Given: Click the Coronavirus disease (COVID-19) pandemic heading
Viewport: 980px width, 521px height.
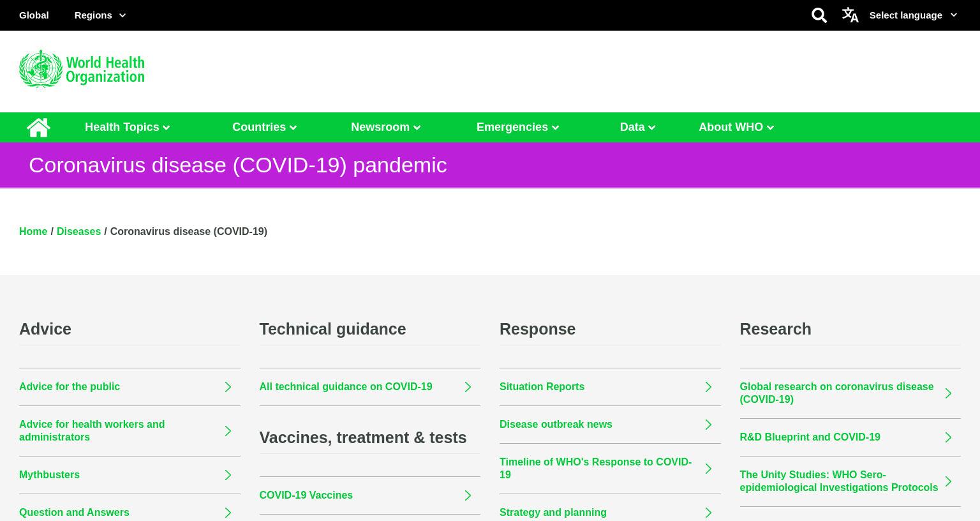Looking at the screenshot, I should click(237, 165).
